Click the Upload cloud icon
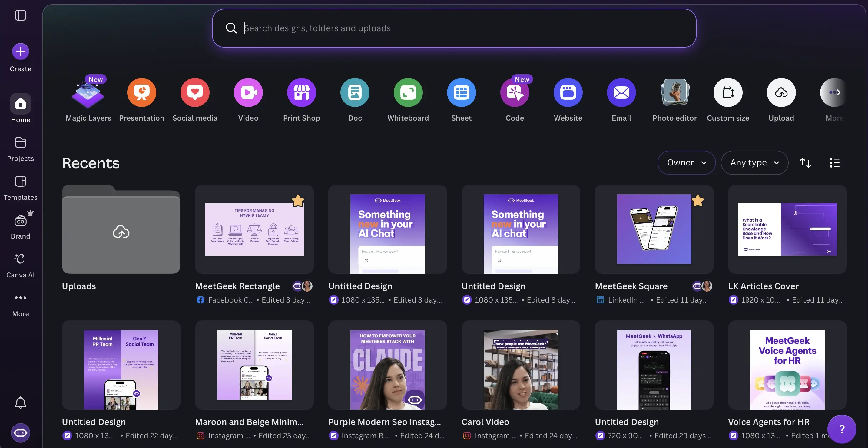Image resolution: width=868 pixels, height=448 pixels. point(781,92)
